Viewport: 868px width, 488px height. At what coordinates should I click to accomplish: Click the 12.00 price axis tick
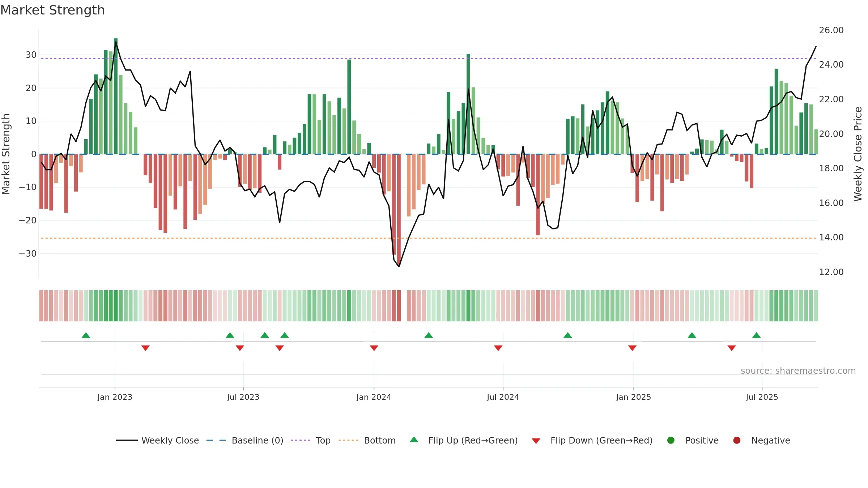tap(831, 272)
